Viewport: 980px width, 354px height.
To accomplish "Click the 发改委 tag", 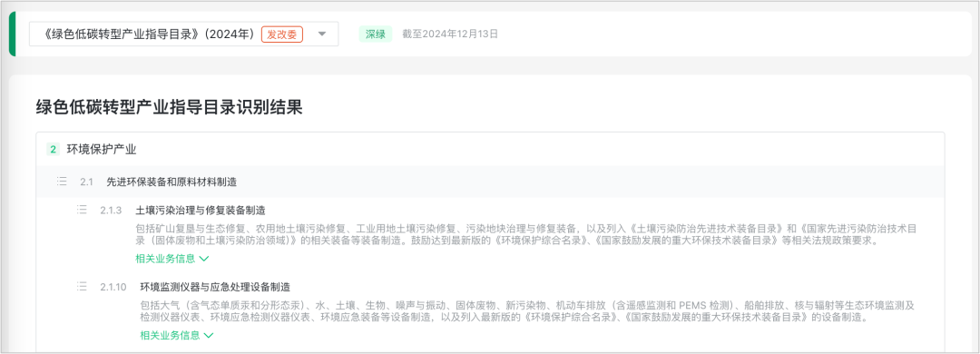I will click(282, 34).
